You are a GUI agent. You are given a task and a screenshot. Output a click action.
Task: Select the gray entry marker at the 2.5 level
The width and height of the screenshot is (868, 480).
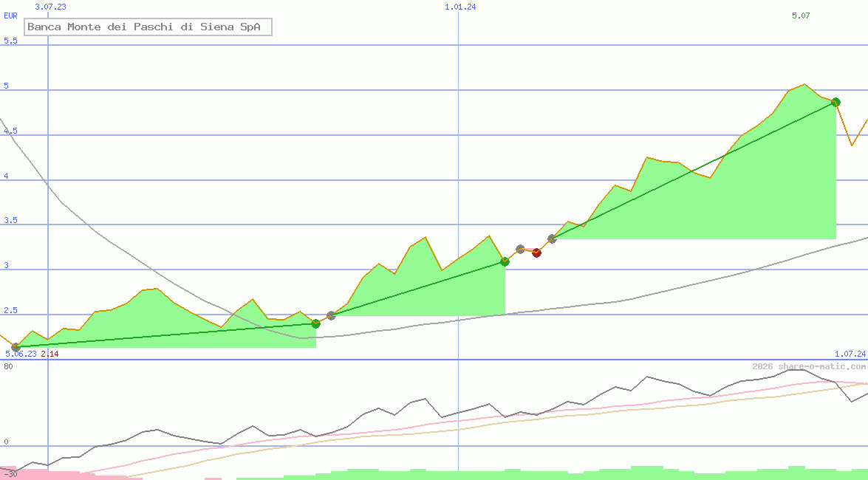coord(331,315)
